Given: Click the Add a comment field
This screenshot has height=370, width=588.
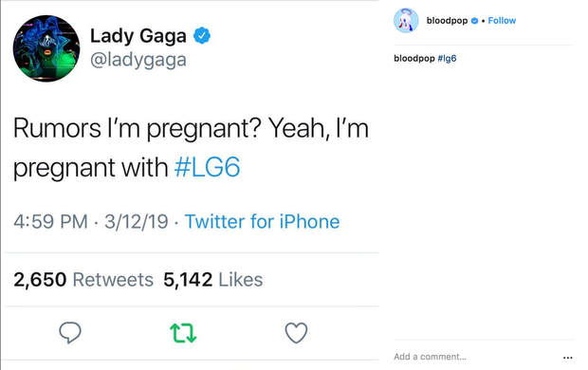Looking at the screenshot, I should (x=476, y=357).
